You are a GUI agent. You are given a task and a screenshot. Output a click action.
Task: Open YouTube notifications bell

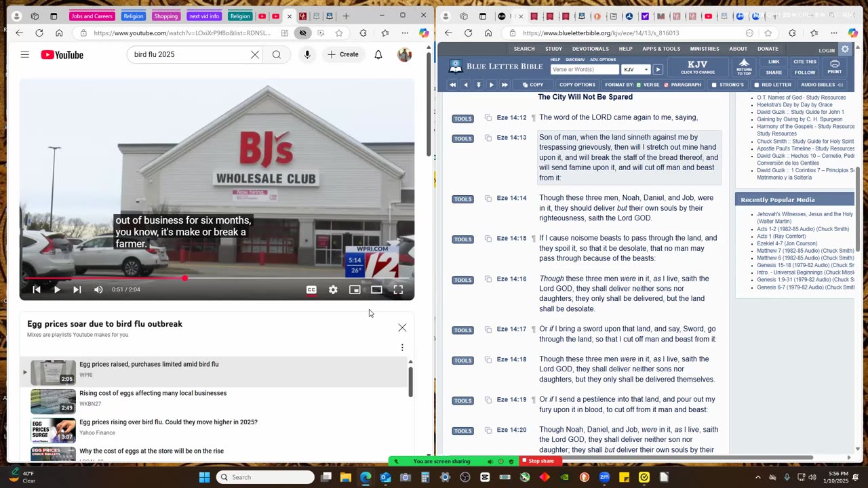click(378, 54)
